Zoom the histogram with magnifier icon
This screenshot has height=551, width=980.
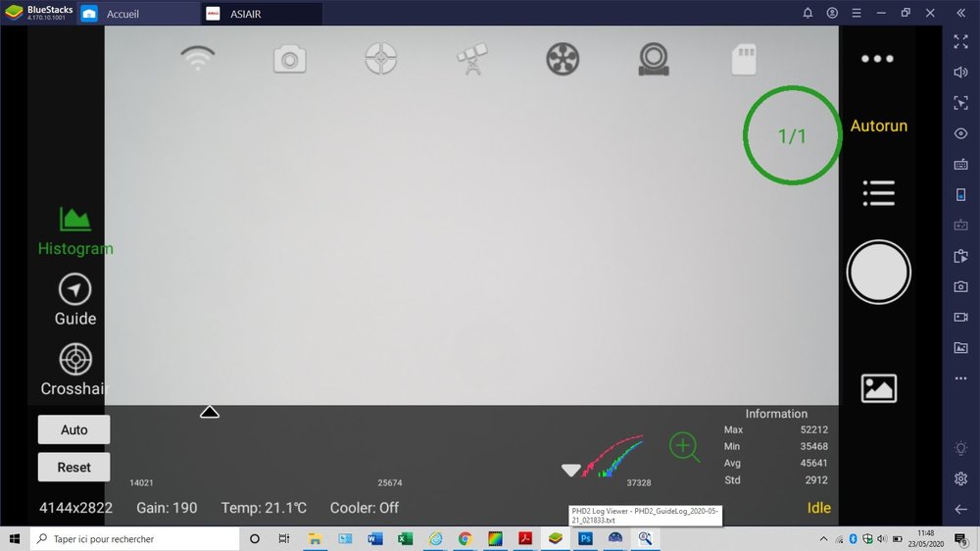(x=684, y=447)
